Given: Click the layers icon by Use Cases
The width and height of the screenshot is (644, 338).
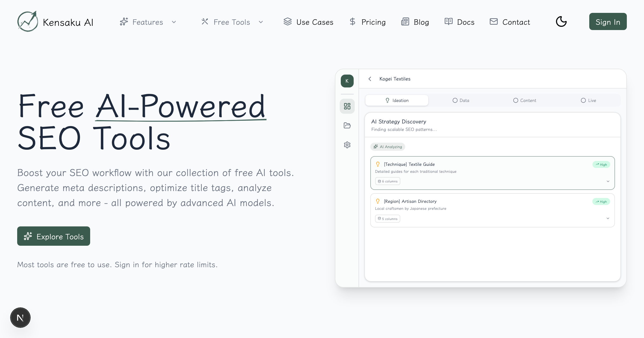Looking at the screenshot, I should coord(288,21).
